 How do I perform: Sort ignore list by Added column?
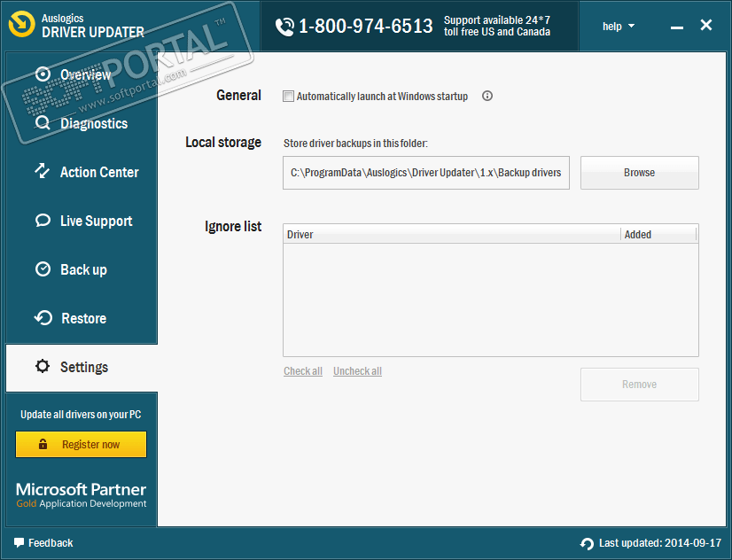pyautogui.click(x=658, y=234)
